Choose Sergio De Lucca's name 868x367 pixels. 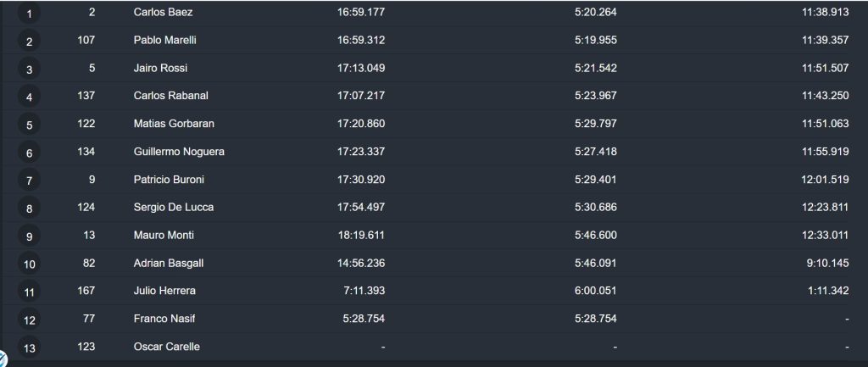[x=173, y=207]
